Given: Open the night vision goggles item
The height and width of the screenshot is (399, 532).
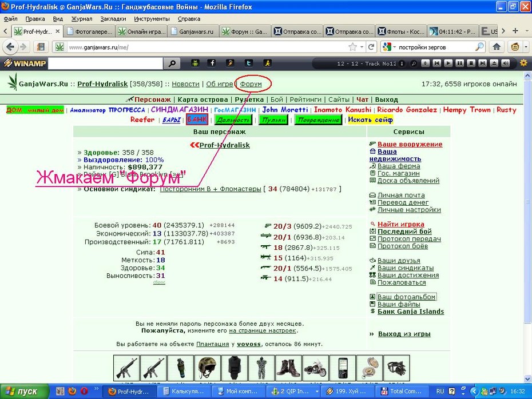Looking at the screenshot, I should point(396,368).
